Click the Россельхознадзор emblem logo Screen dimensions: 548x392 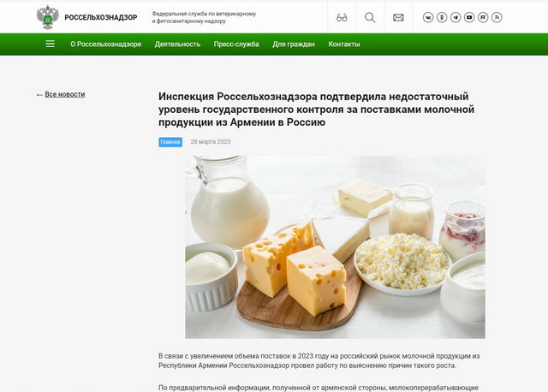(x=48, y=17)
